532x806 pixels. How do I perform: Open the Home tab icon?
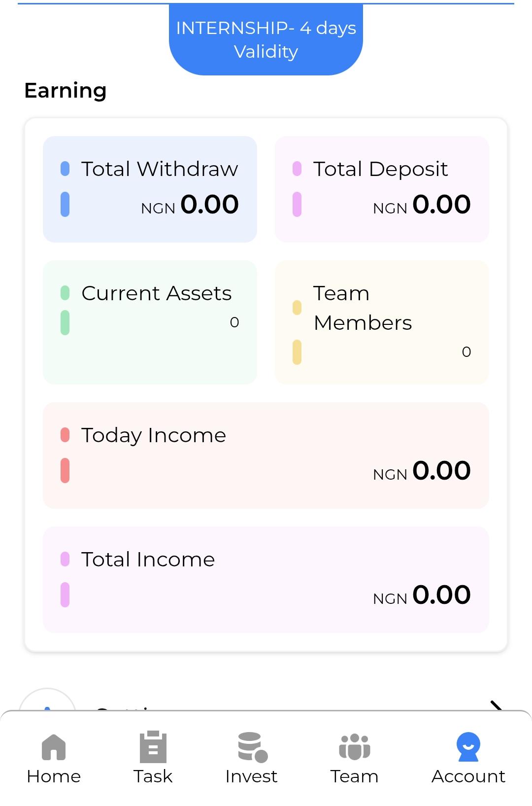tap(54, 747)
